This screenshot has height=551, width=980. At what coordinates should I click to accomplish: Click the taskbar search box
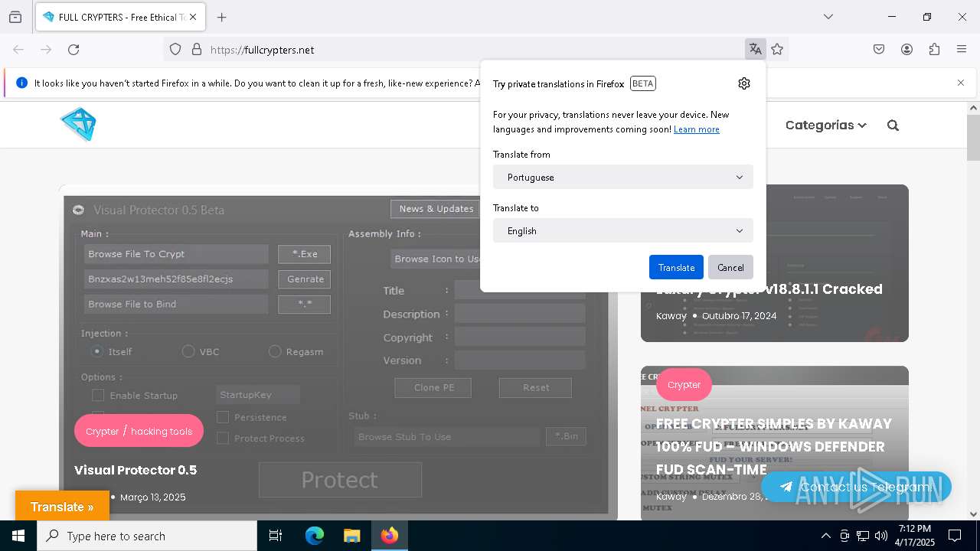(147, 536)
